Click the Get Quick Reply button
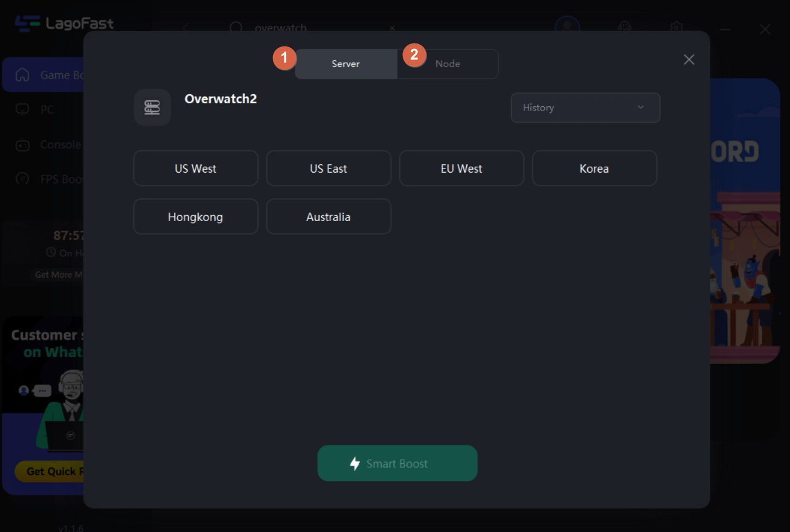 pyautogui.click(x=50, y=472)
